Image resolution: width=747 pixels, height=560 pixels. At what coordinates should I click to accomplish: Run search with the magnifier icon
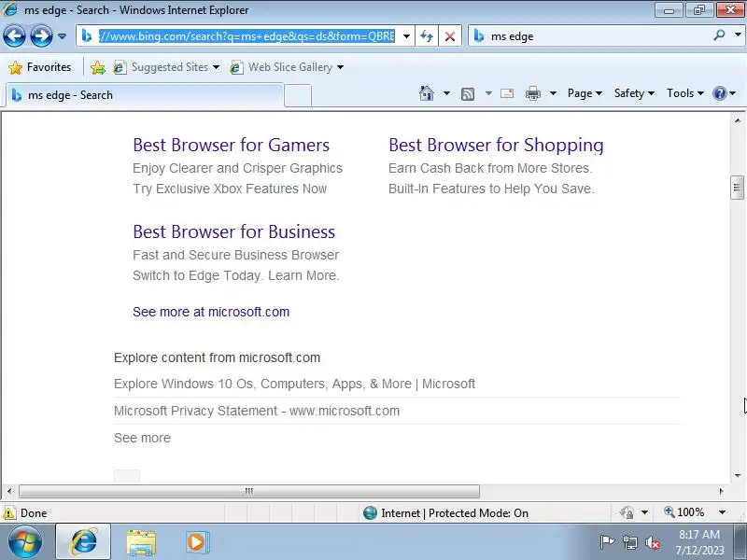point(719,35)
